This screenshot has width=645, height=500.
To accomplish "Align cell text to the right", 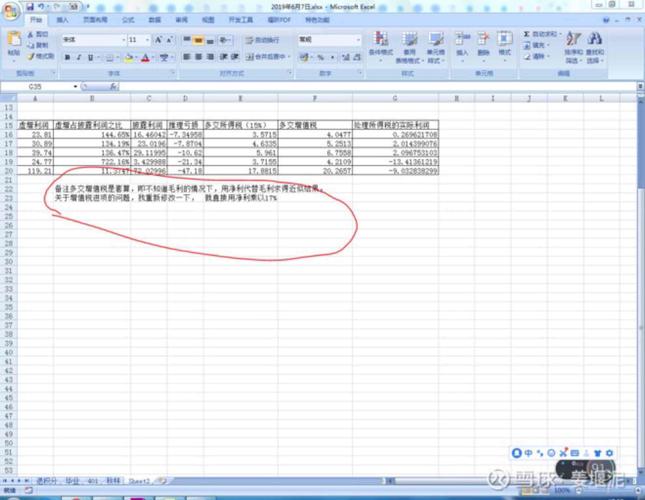I will (x=210, y=57).
